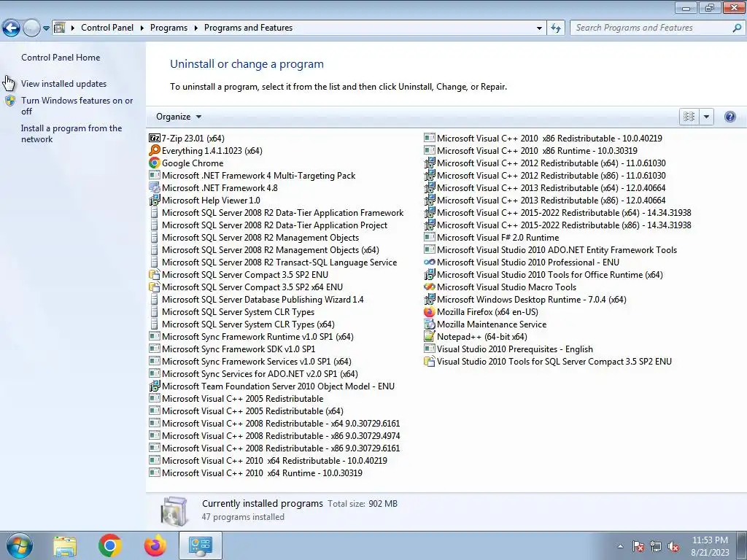The image size is (747, 560).
Task: Click the Team Foundation Server 2010 Object Model icon
Action: pos(155,386)
